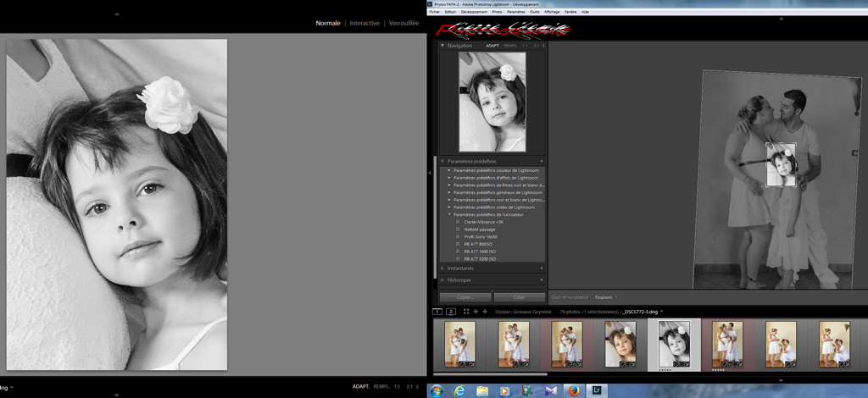The height and width of the screenshot is (398, 868).
Task: Collapse left panel group via side arrow
Action: coord(430,173)
